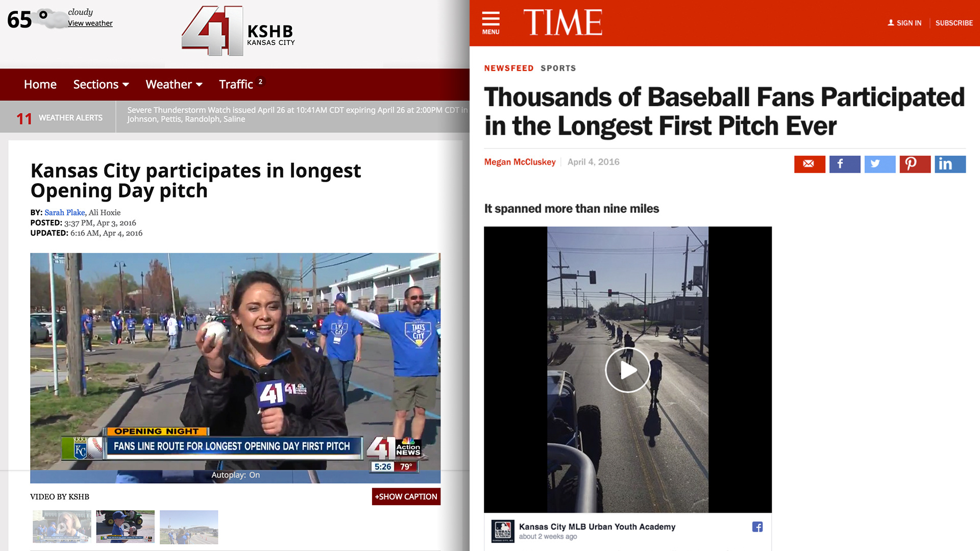980x551 pixels.
Task: Select third thumbnail showing stadium
Action: coord(189,527)
